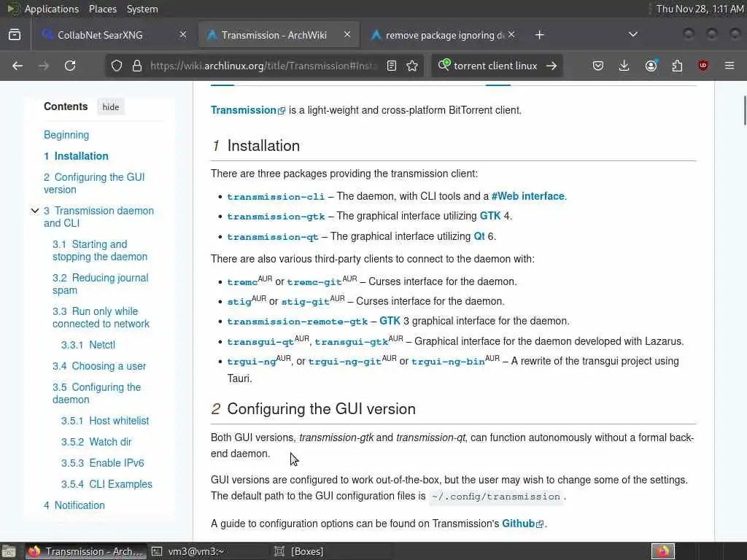This screenshot has height=560, width=747.
Task: Click the address bar URL field
Action: click(x=264, y=66)
